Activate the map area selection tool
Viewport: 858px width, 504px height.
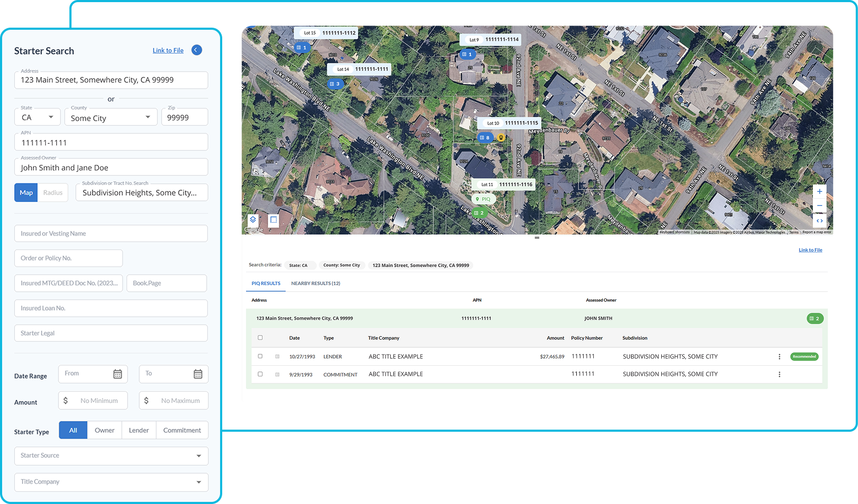274,220
